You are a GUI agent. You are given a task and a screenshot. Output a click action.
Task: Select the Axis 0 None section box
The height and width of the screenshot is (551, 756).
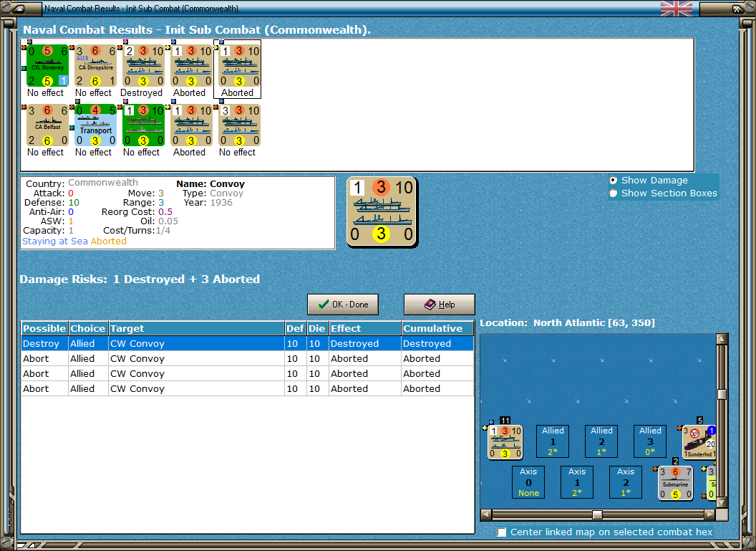[528, 482]
